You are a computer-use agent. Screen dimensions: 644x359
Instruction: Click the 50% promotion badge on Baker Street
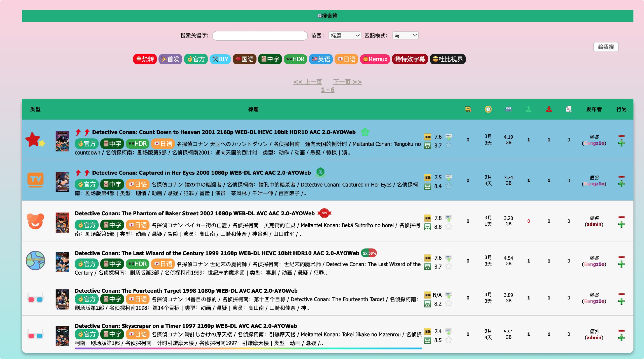pyautogui.click(x=324, y=213)
